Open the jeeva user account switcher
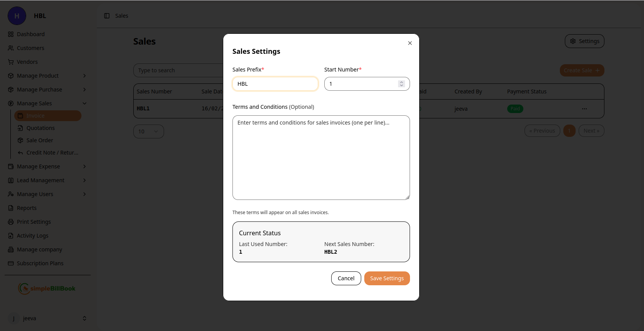The width and height of the screenshot is (644, 331). pyautogui.click(x=85, y=318)
